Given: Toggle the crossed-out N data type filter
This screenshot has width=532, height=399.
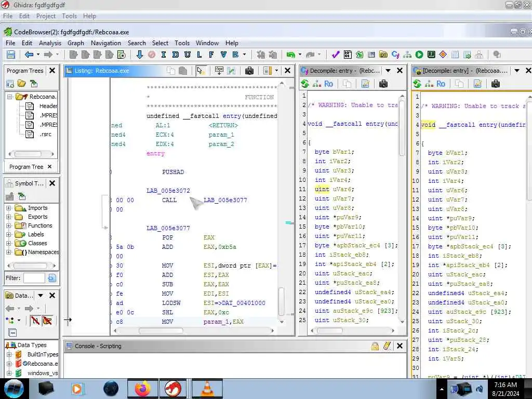Looking at the screenshot, I should tap(35, 320).
